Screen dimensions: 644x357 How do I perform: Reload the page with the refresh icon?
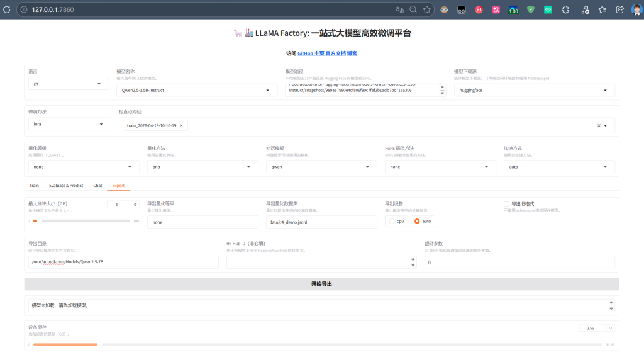6,9
